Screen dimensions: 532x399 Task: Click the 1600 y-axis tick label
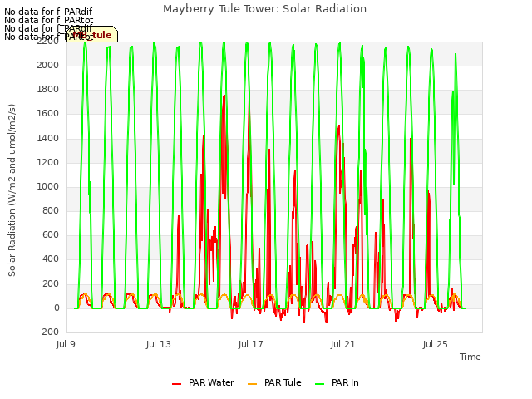pos(48,114)
